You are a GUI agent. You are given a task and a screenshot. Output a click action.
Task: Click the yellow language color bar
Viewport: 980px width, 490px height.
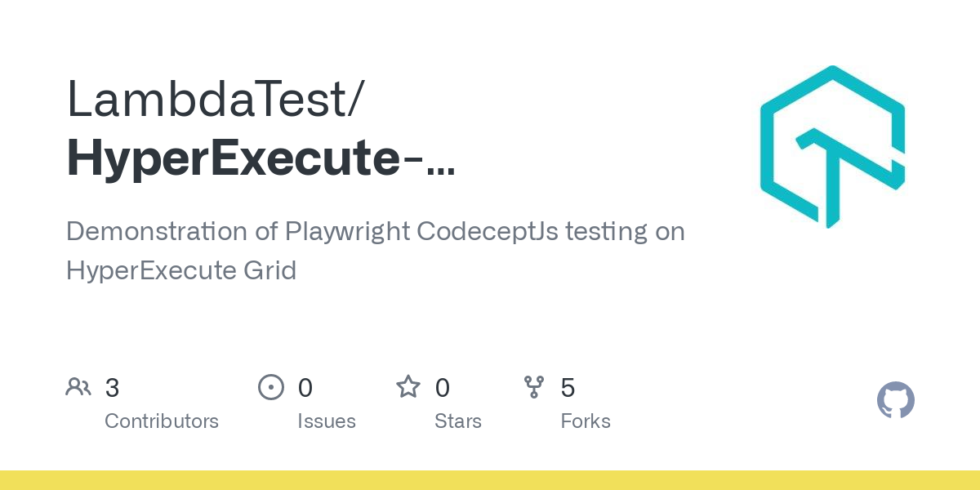pyautogui.click(x=490, y=480)
